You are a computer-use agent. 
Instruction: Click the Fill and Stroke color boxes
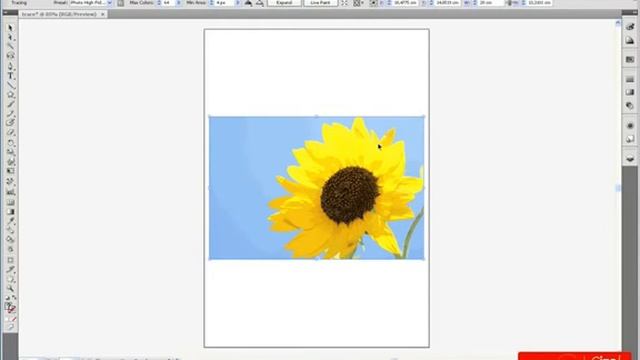[x=10, y=307]
